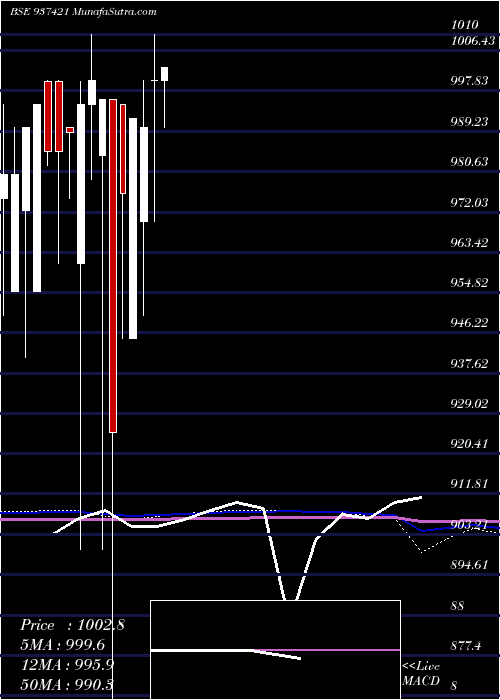This screenshot has height=700, width=500.
Task: Click the 911.81 price level label
Action: (x=470, y=484)
